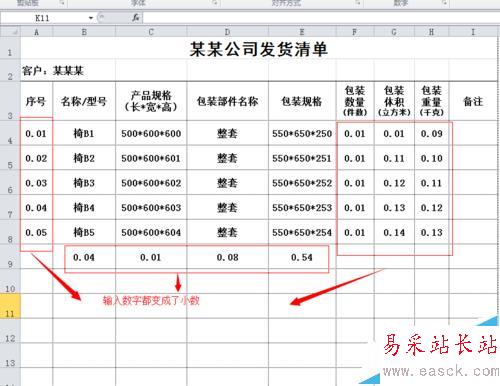Select the 包装部件名称 header cell

click(227, 101)
